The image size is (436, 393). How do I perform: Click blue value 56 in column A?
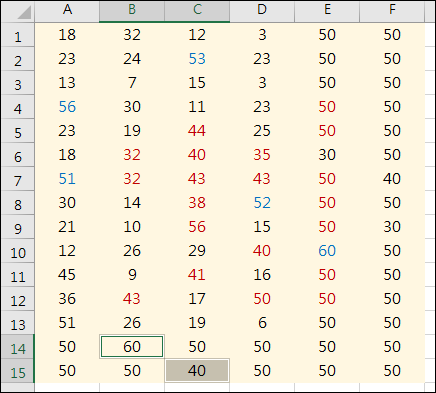[x=67, y=107]
